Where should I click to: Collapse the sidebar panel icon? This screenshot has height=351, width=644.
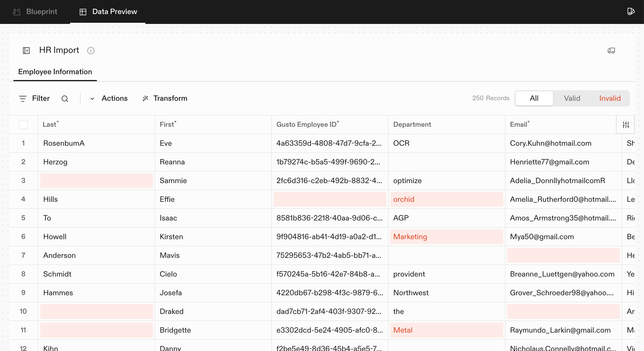click(26, 51)
